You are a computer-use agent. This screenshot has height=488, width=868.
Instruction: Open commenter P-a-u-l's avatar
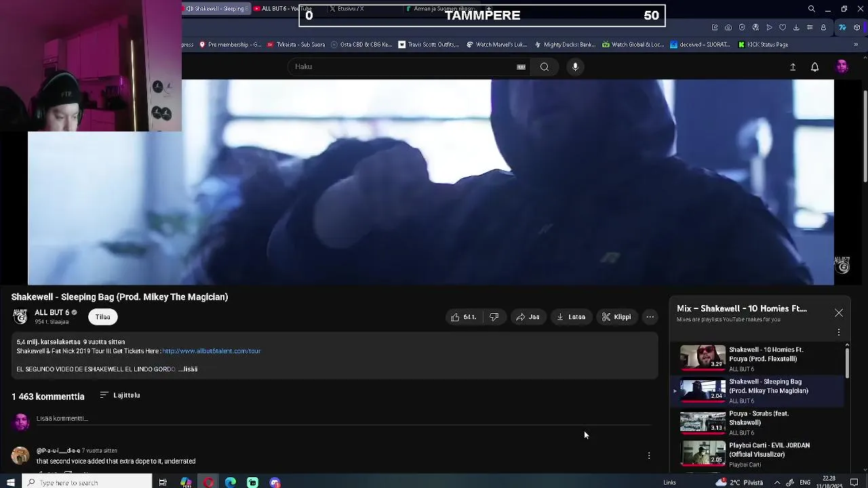pos(20,455)
